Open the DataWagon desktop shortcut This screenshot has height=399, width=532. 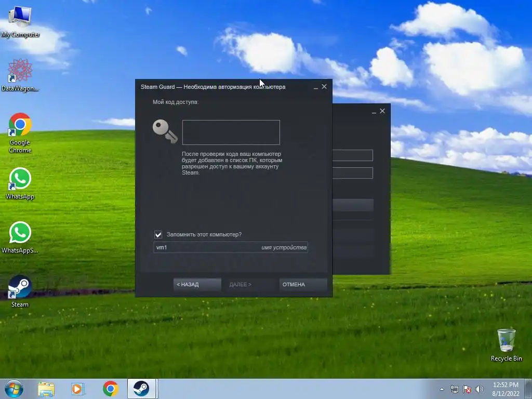(x=20, y=75)
